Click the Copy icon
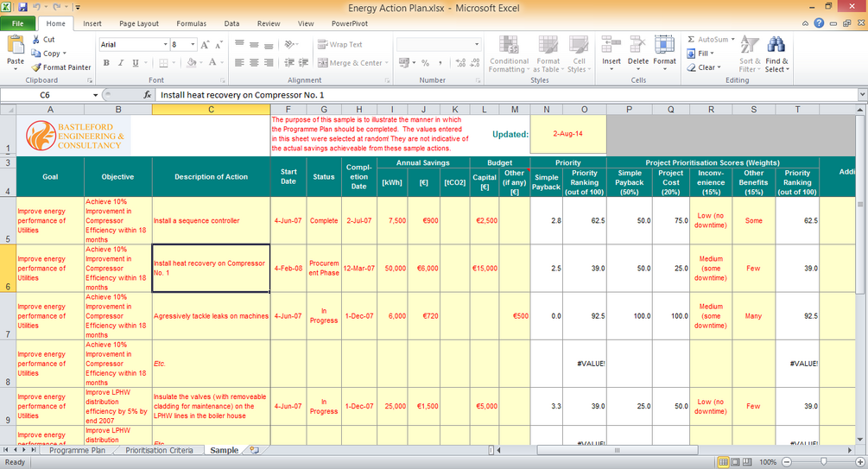 coord(36,54)
